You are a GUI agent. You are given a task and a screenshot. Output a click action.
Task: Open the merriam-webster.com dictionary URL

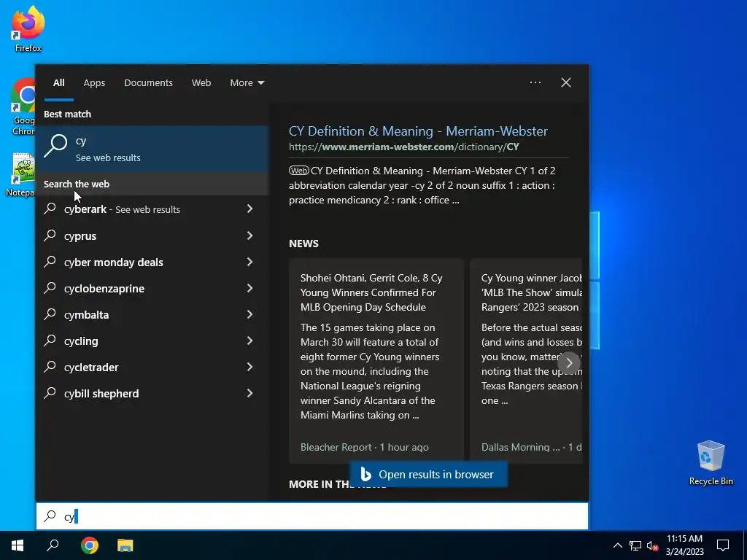pyautogui.click(x=403, y=147)
